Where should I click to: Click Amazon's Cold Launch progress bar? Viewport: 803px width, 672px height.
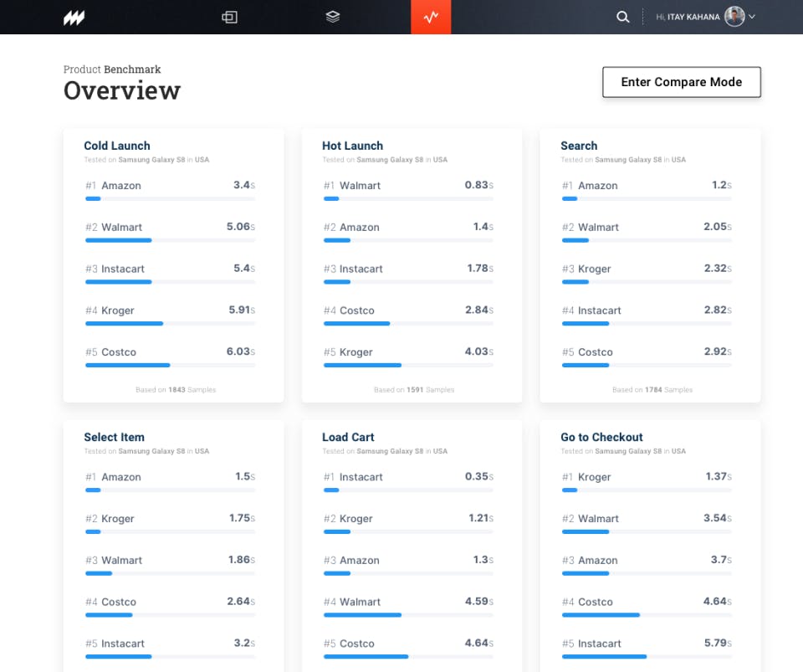170,198
